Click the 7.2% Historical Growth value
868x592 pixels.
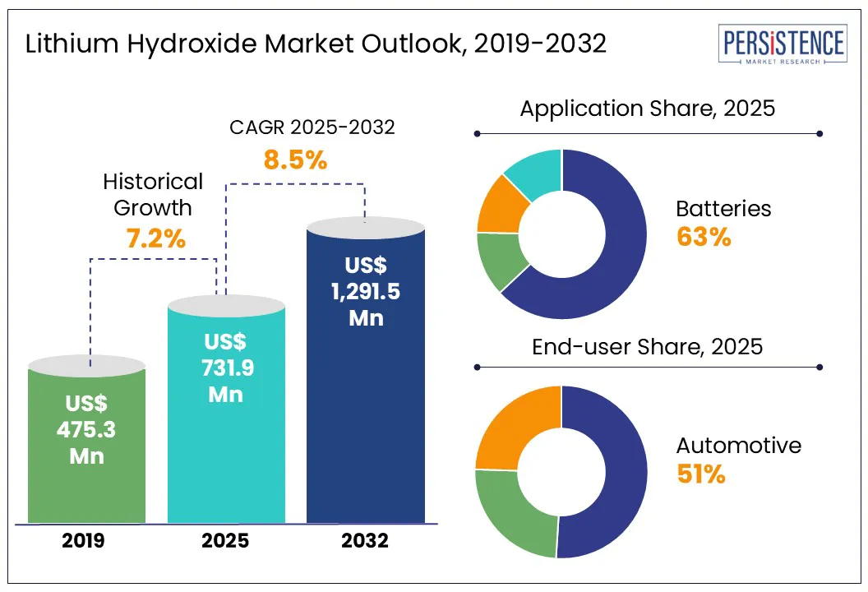pyautogui.click(x=155, y=238)
